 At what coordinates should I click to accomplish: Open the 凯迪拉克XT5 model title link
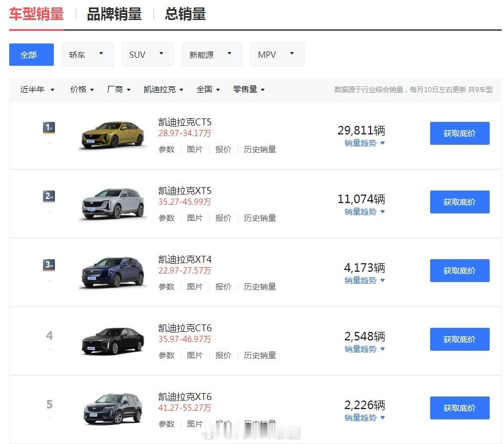pyautogui.click(x=185, y=191)
